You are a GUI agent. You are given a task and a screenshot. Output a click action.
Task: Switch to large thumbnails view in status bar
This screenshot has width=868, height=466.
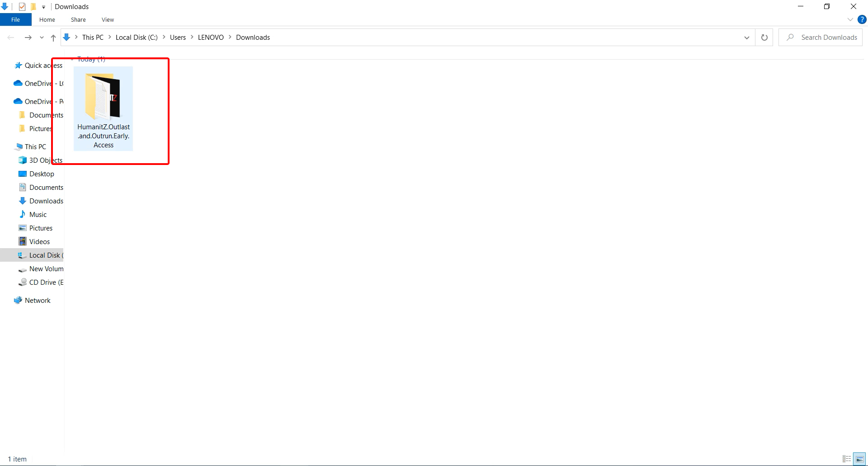coord(859,459)
